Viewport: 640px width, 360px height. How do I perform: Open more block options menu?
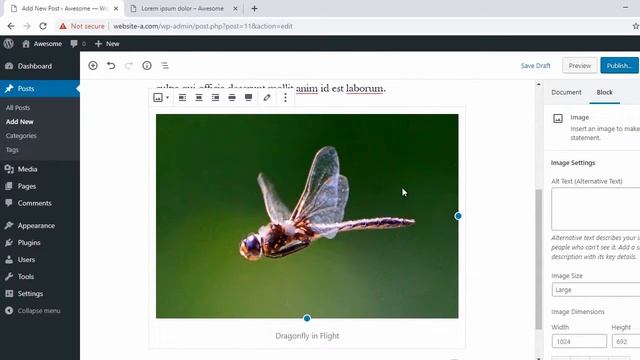pos(285,98)
